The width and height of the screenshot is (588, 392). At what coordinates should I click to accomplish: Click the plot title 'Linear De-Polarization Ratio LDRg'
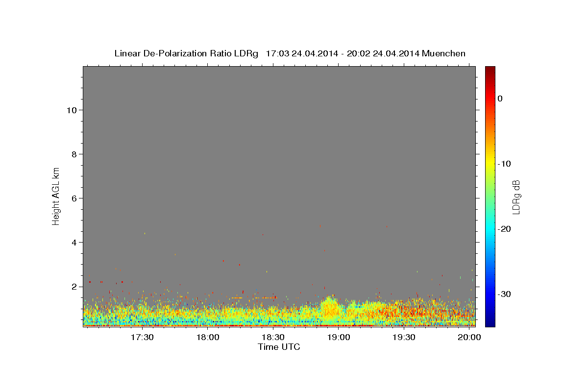pyautogui.click(x=186, y=53)
